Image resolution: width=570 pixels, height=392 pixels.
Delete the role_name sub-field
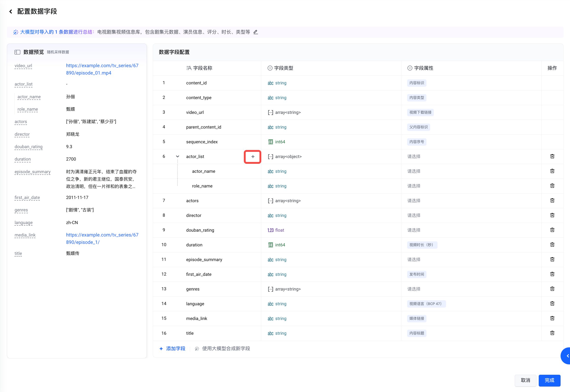click(x=552, y=186)
